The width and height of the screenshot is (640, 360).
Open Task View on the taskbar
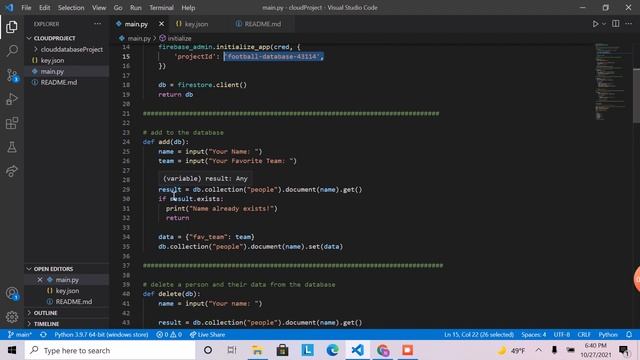pos(232,350)
